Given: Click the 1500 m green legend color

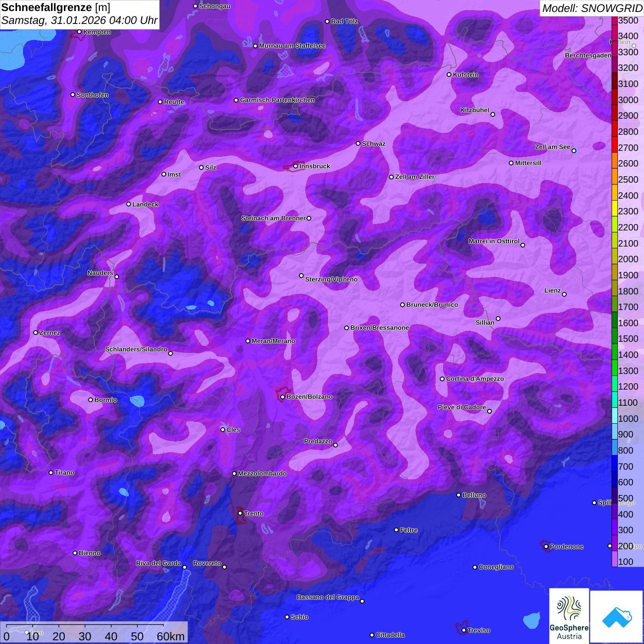Looking at the screenshot, I should (615, 336).
